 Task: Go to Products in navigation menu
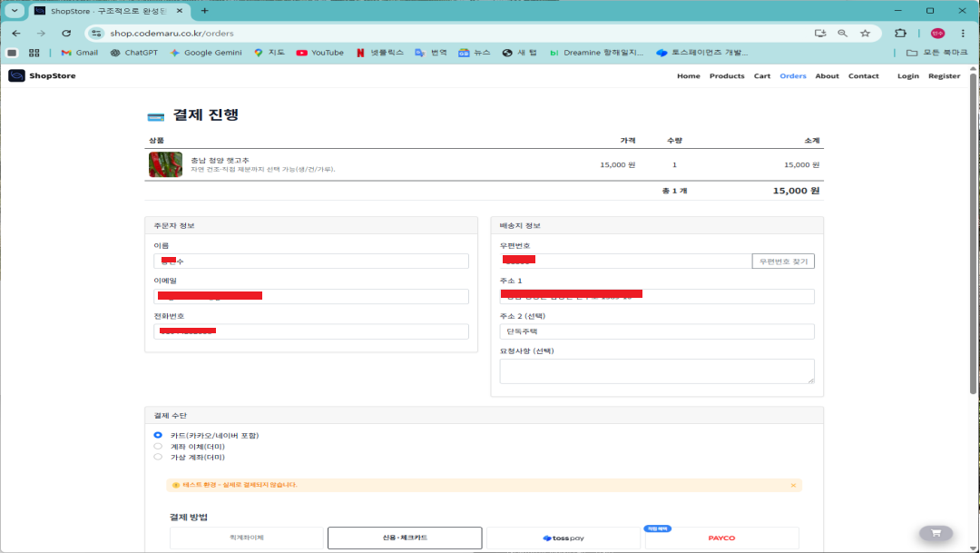(726, 76)
